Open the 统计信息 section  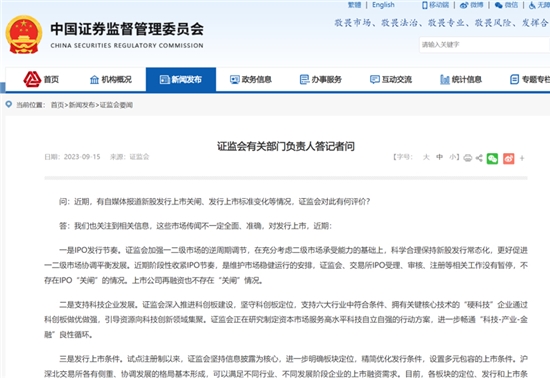pos(461,80)
